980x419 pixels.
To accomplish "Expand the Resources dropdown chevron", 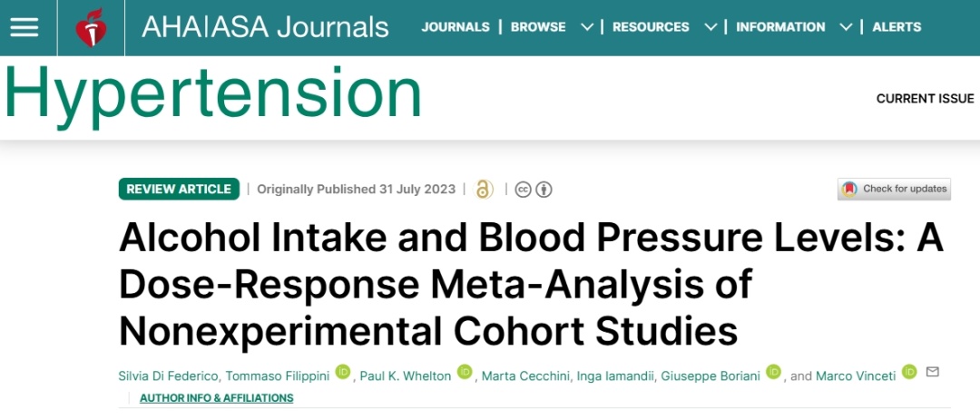I will tap(710, 27).
